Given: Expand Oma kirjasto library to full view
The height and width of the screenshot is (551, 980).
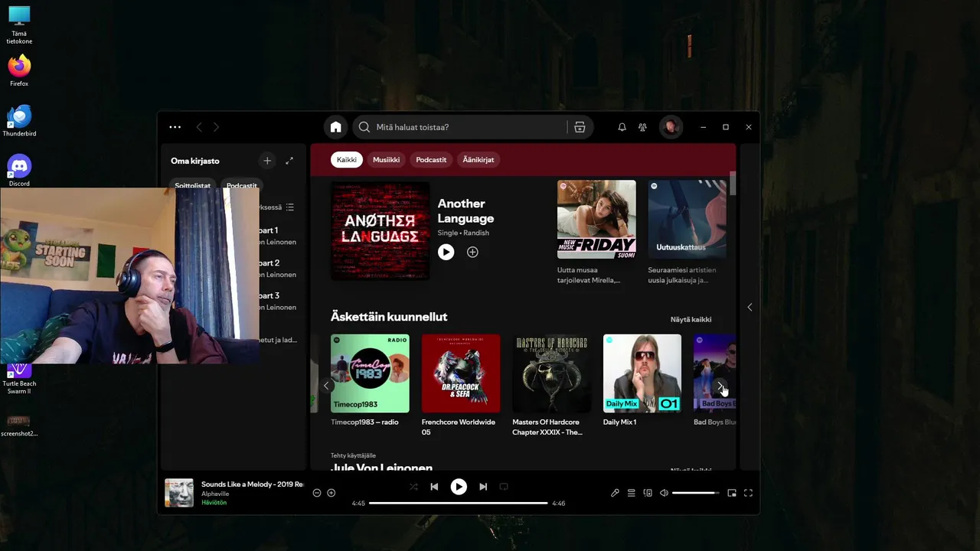Looking at the screenshot, I should pos(289,161).
